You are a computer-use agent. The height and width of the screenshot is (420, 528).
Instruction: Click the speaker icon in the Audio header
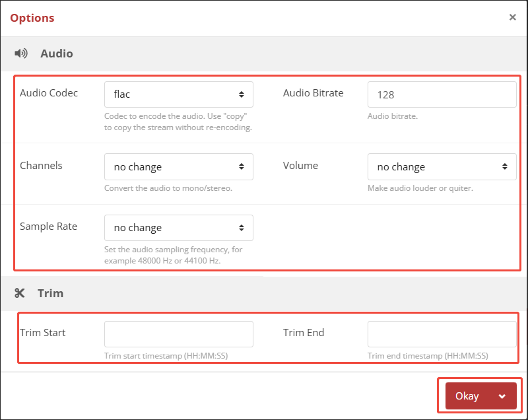pos(20,53)
